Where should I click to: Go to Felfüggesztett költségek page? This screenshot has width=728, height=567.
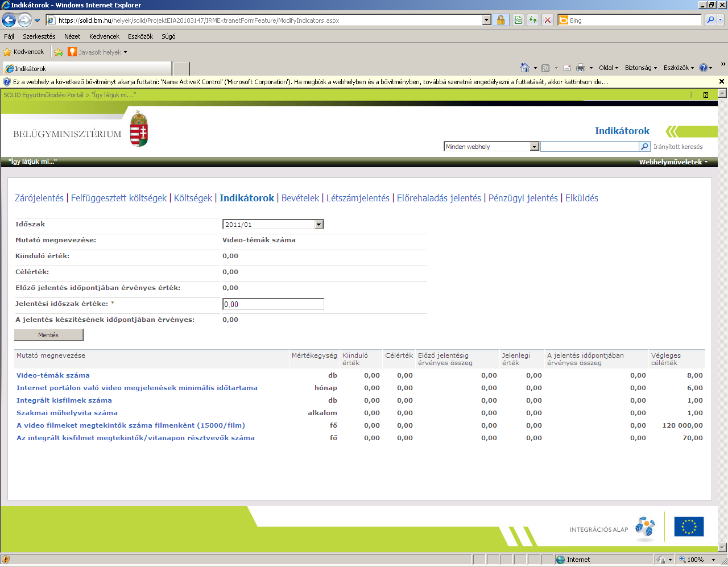(119, 198)
